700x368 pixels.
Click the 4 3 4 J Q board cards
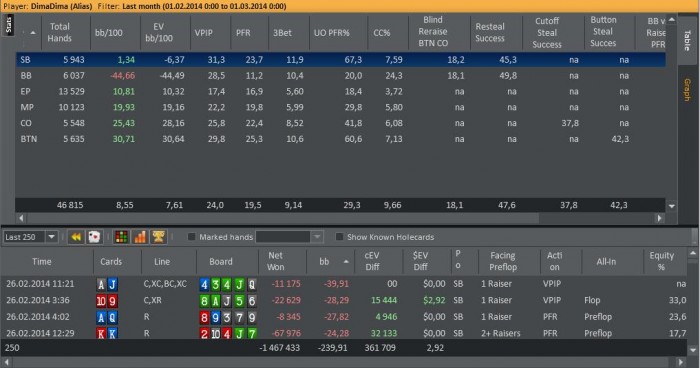click(228, 284)
